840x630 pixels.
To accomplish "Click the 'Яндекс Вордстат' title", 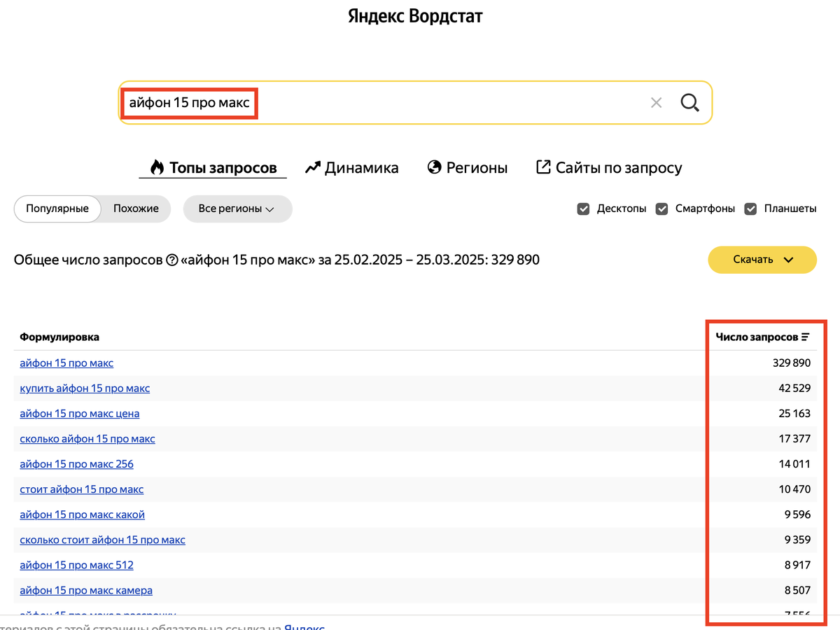I will pyautogui.click(x=416, y=16).
